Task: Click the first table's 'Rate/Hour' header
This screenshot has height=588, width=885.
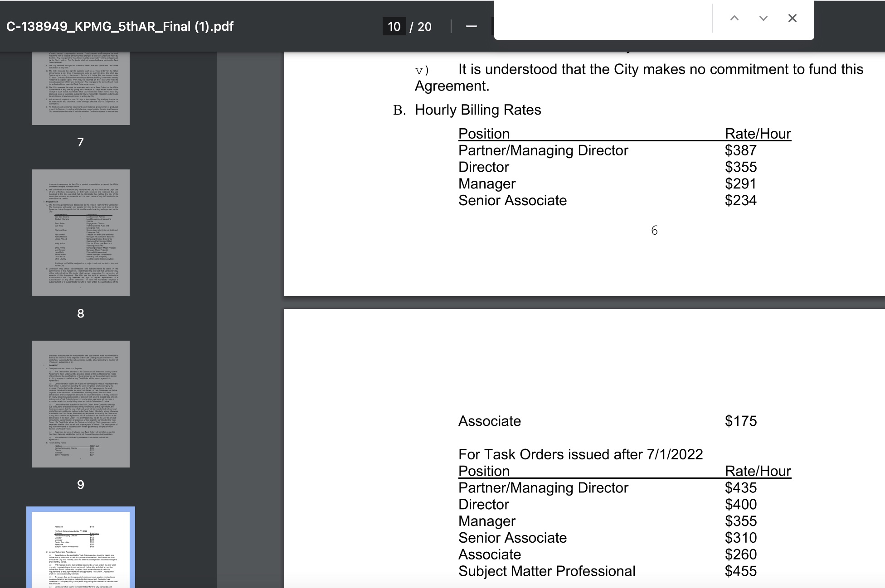Action: [x=758, y=134]
